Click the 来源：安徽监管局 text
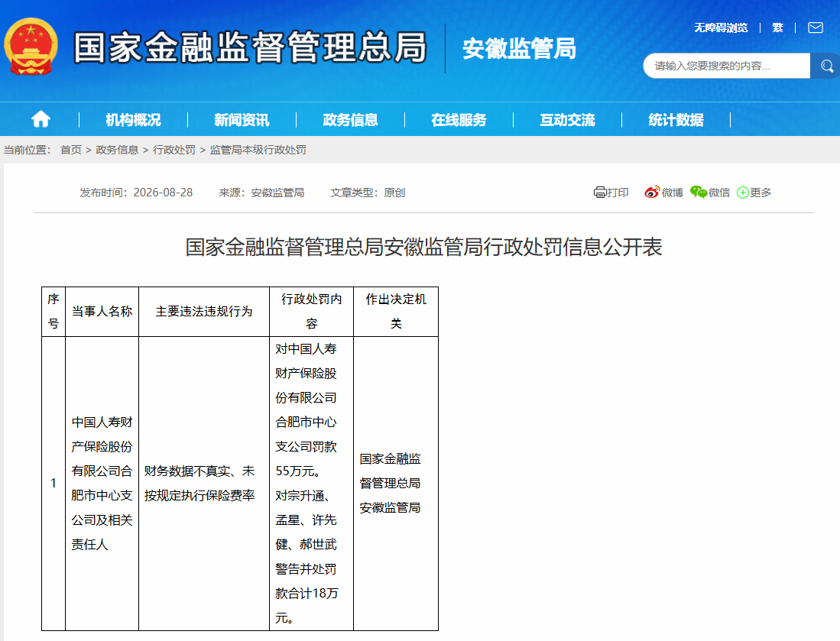840x641 pixels. (261, 193)
